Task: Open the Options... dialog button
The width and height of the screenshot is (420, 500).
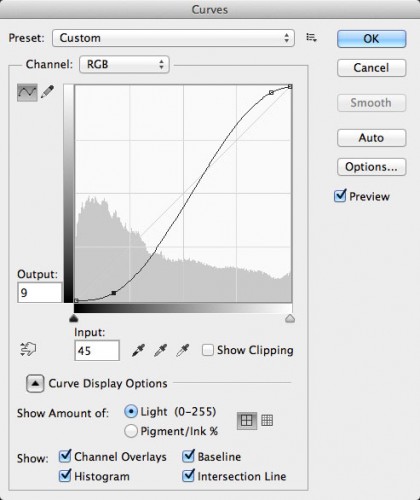Action: [x=371, y=167]
